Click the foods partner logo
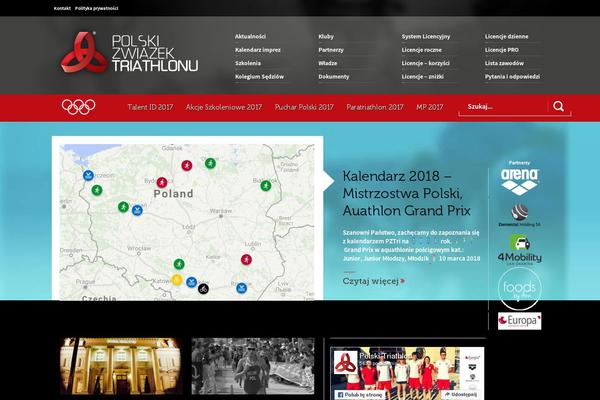This screenshot has height=400, width=600. click(x=520, y=289)
